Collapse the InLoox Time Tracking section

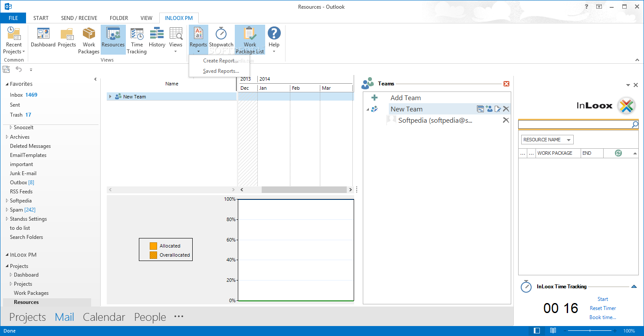point(634,287)
